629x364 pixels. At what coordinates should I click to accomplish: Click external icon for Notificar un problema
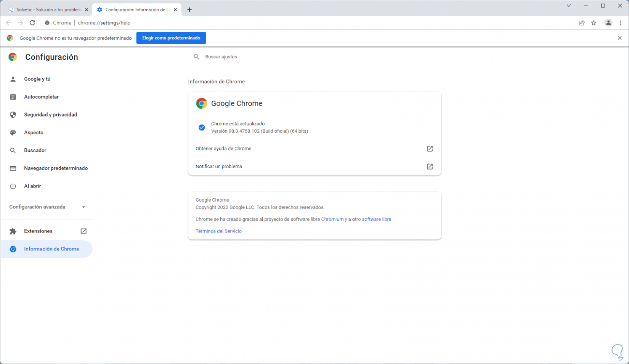(430, 167)
